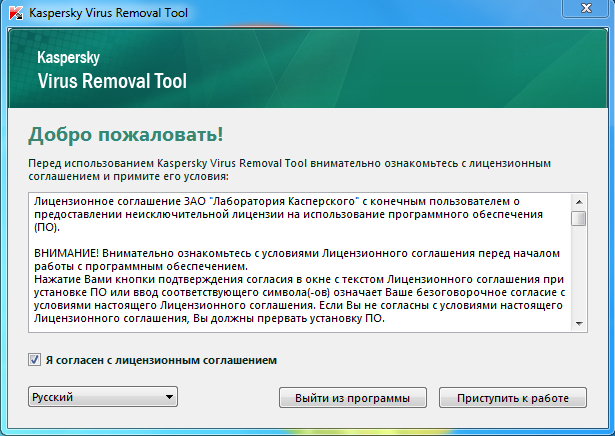Click the license text scrollbar down arrow
This screenshot has height=436, width=615.
(x=579, y=324)
